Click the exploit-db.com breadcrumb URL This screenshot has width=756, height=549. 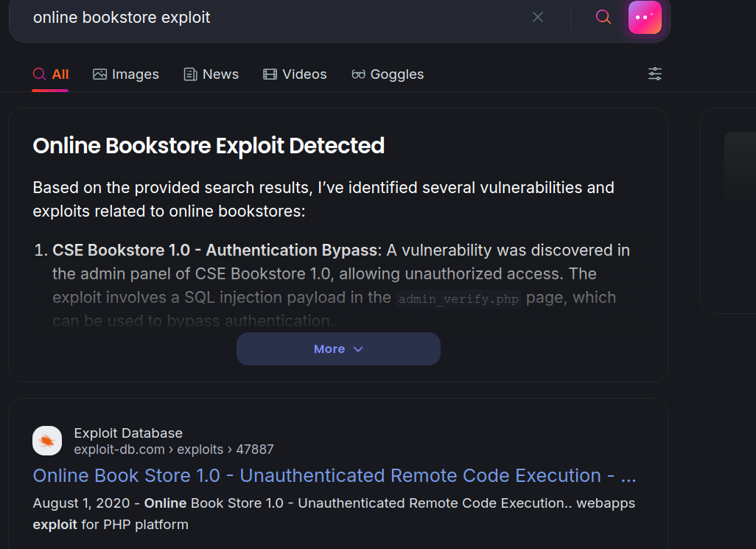(174, 449)
